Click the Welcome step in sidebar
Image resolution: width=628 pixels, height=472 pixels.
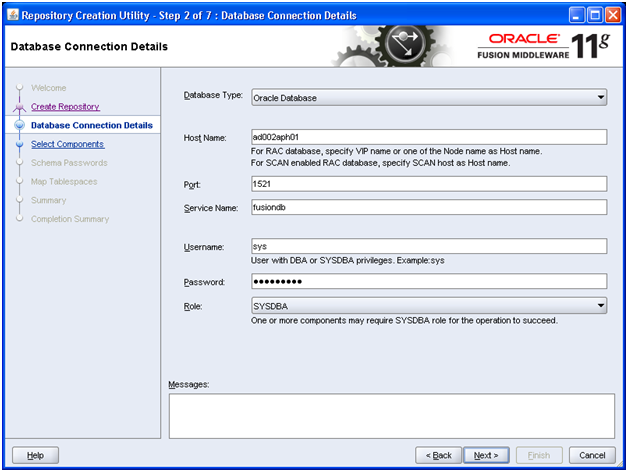click(x=48, y=88)
